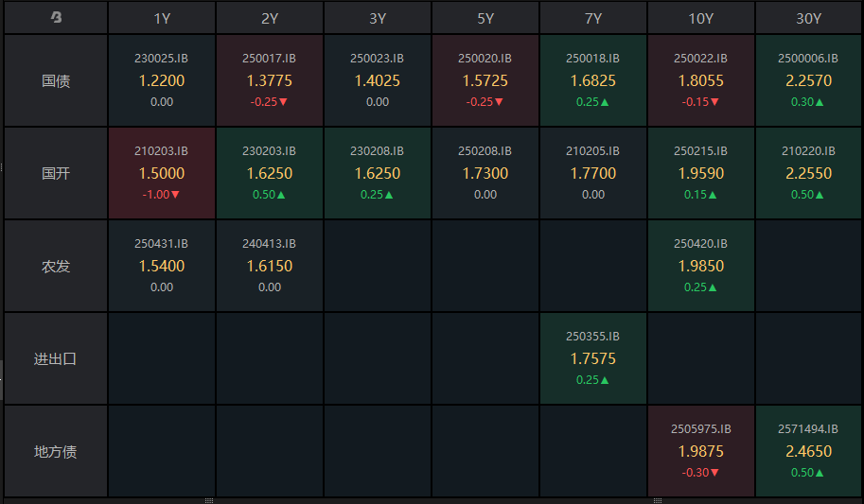This screenshot has width=864, height=504.
Task: Click the red down arrow under 1.5000
Action: 175,195
